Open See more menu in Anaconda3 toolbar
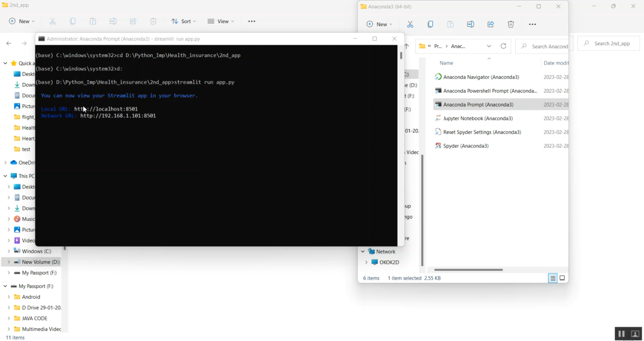 [x=532, y=24]
